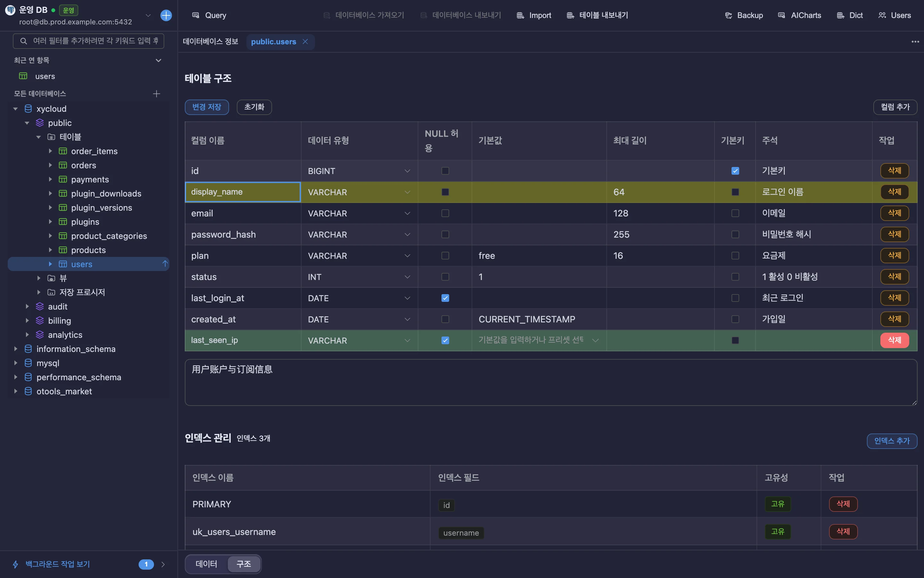Select the xycloud database icon

point(28,109)
